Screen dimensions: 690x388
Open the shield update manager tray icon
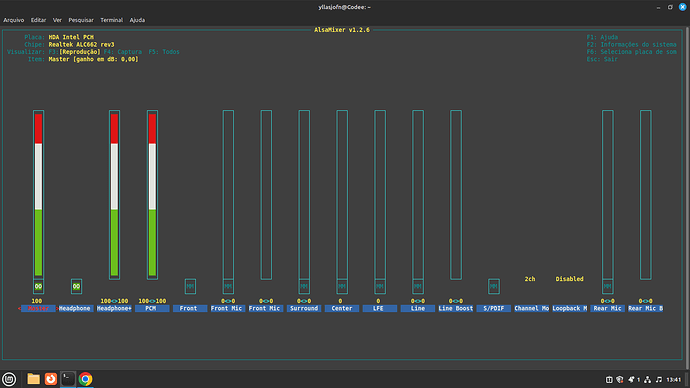point(620,379)
